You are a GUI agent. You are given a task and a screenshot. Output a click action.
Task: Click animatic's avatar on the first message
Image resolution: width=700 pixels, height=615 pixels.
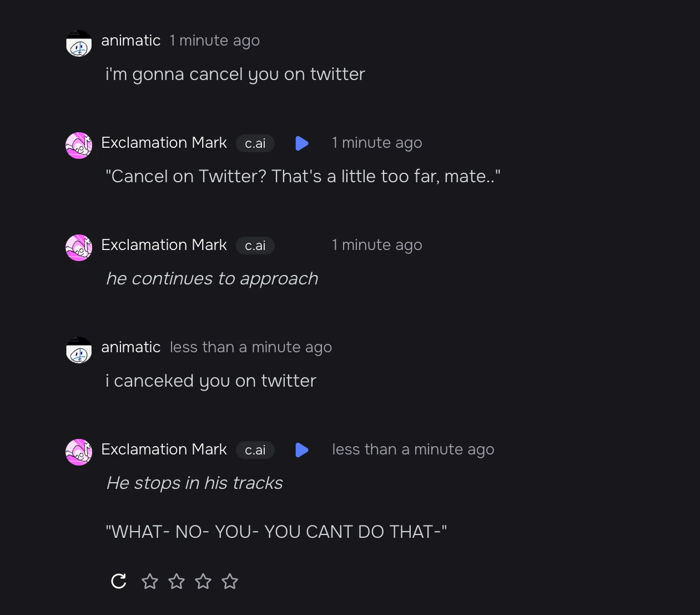[79, 43]
